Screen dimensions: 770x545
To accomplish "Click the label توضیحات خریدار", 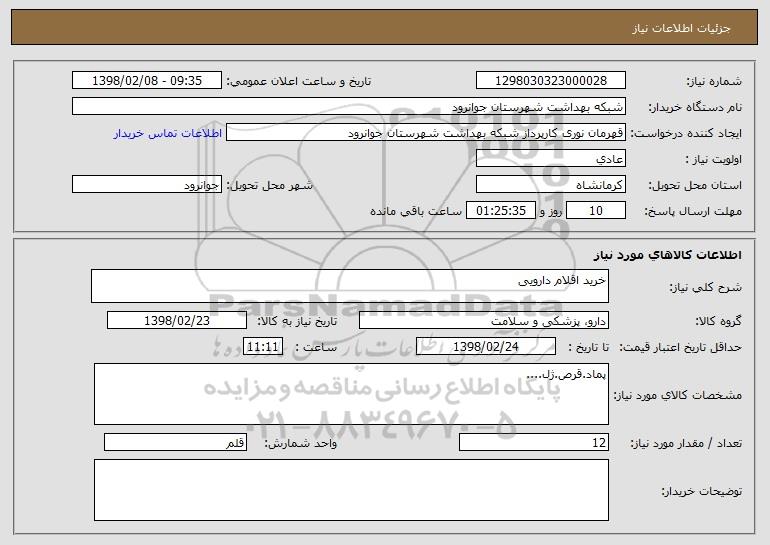I will coord(701,491).
